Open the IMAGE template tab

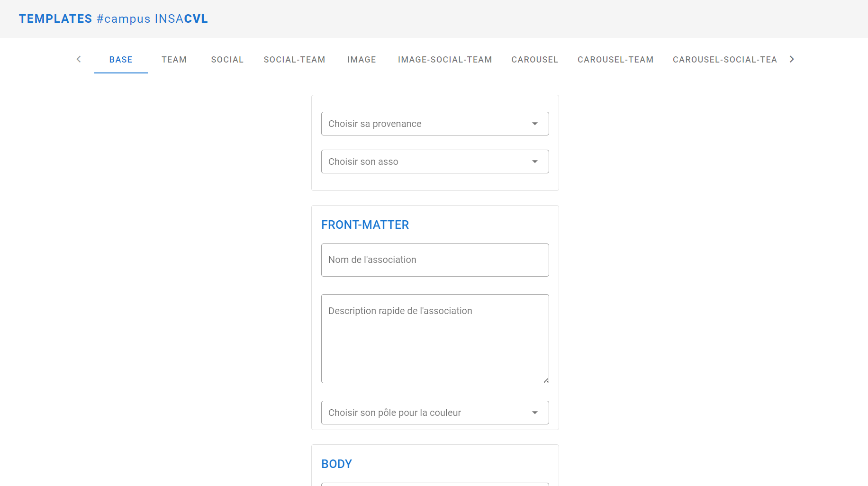point(362,59)
